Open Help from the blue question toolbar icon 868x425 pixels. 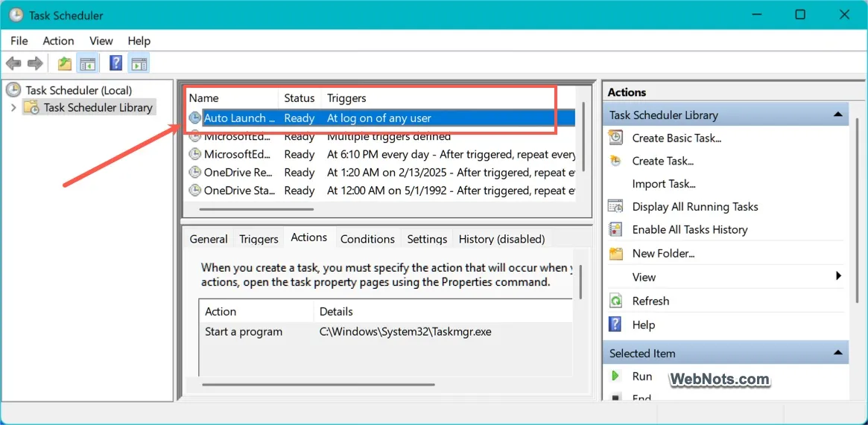(x=115, y=63)
